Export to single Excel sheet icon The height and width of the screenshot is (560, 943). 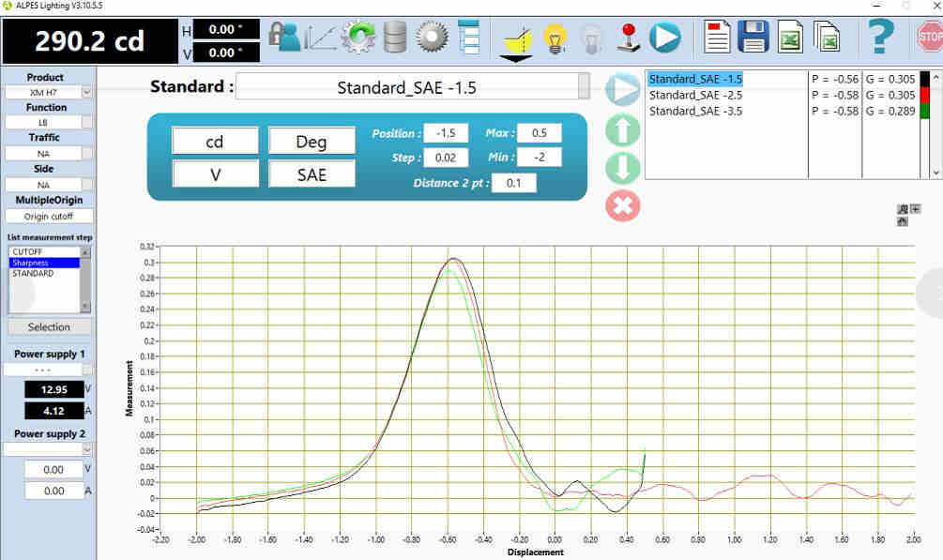tap(790, 37)
